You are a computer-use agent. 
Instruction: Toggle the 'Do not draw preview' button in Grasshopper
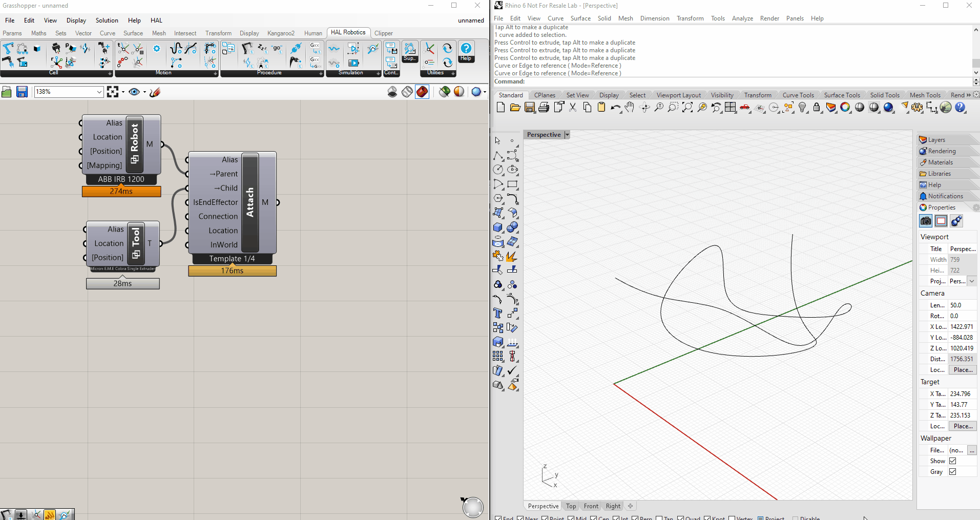point(392,92)
